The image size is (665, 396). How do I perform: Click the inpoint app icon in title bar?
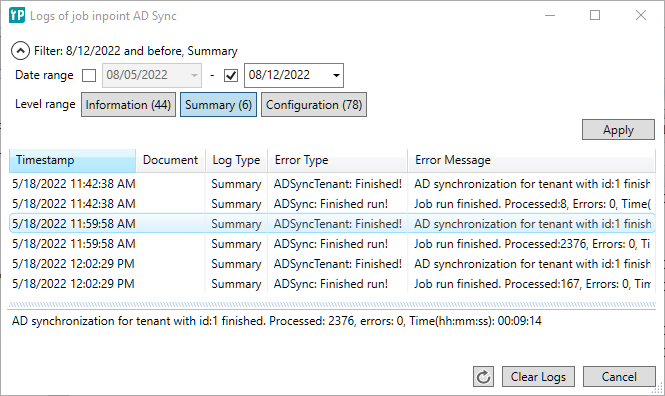17,15
